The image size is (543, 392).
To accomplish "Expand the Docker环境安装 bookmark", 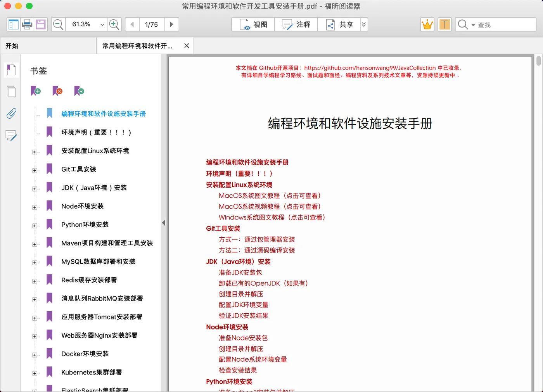I will tap(35, 355).
